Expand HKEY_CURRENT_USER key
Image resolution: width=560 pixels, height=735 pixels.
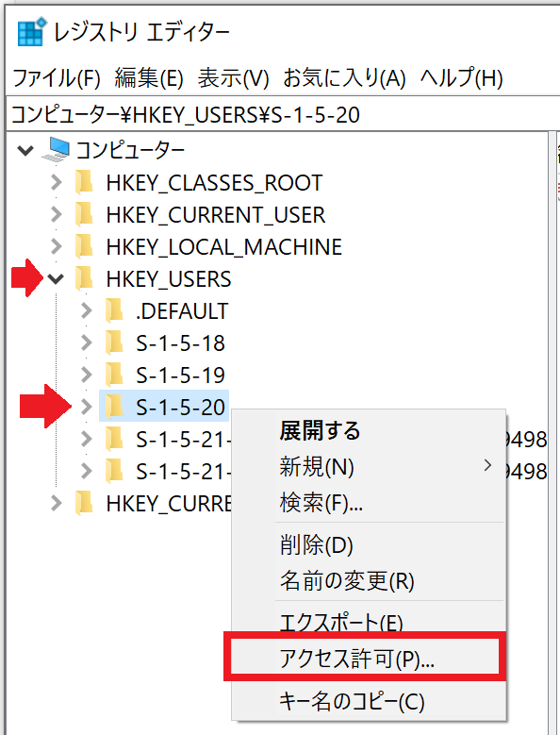click(x=57, y=215)
